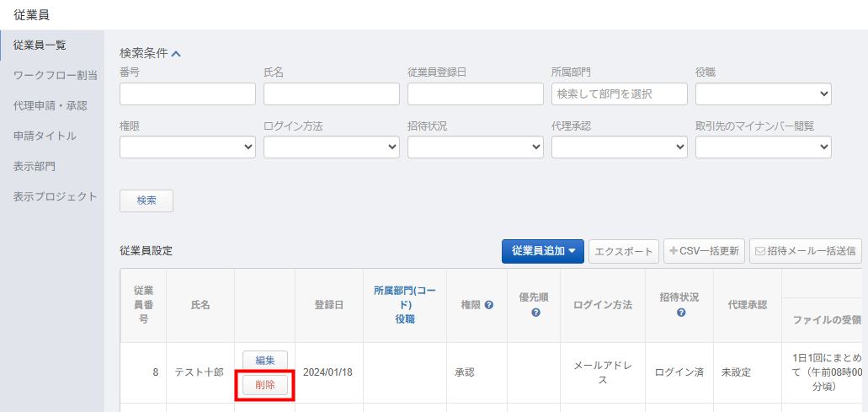Expand the ログイン方法 dropdown

pyautogui.click(x=331, y=147)
